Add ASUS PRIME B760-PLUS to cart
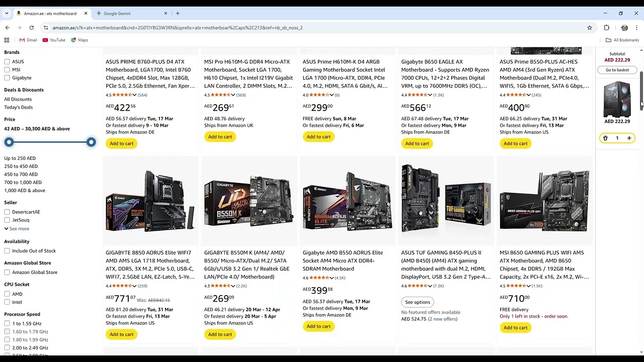This screenshot has width=644, height=362. 122,143
